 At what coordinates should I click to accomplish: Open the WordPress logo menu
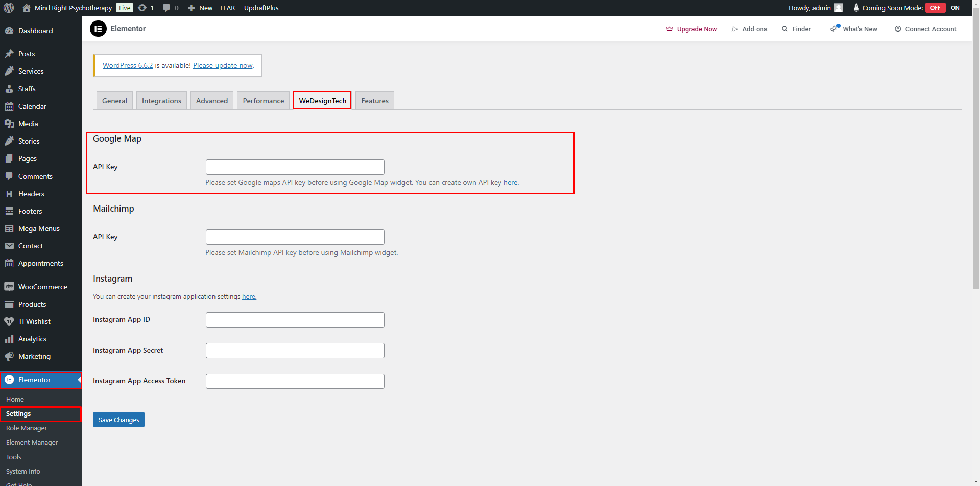coord(9,8)
